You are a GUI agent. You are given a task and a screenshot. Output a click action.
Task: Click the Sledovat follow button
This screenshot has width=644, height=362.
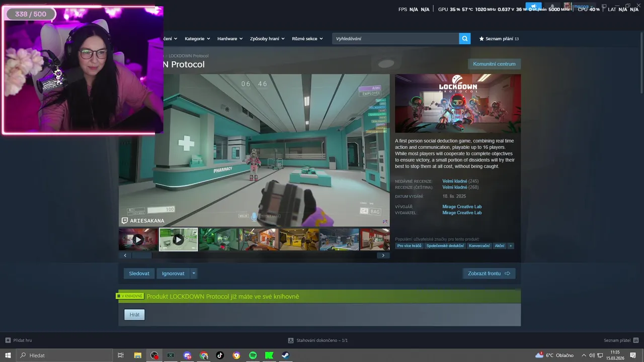click(139, 274)
